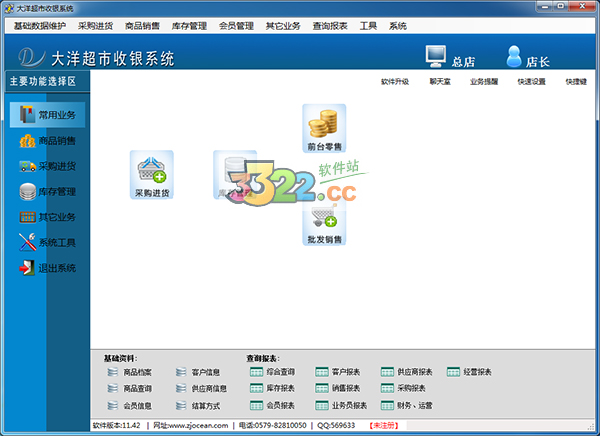Click the 业务提醒 link

pyautogui.click(x=484, y=82)
